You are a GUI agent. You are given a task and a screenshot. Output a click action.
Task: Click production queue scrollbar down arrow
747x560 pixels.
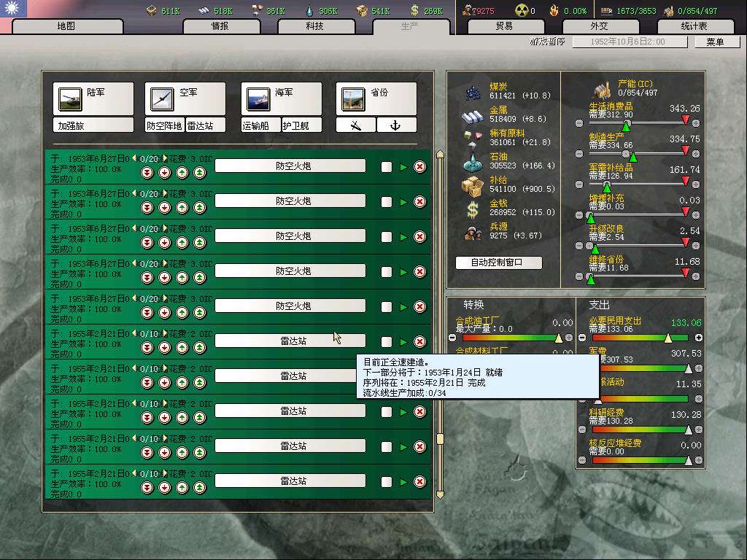pyautogui.click(x=440, y=495)
